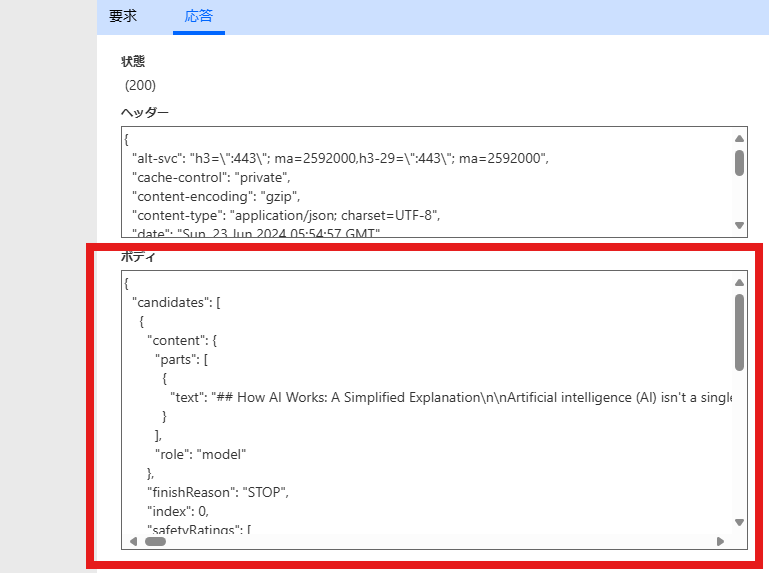The height and width of the screenshot is (573, 769).
Task: Click the body horizontal scrollbar thumb
Action: 155,542
